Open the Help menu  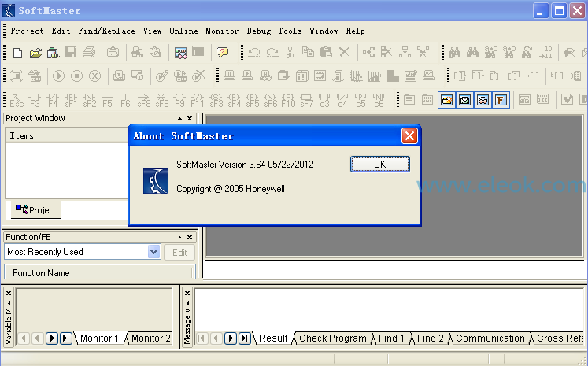click(355, 31)
